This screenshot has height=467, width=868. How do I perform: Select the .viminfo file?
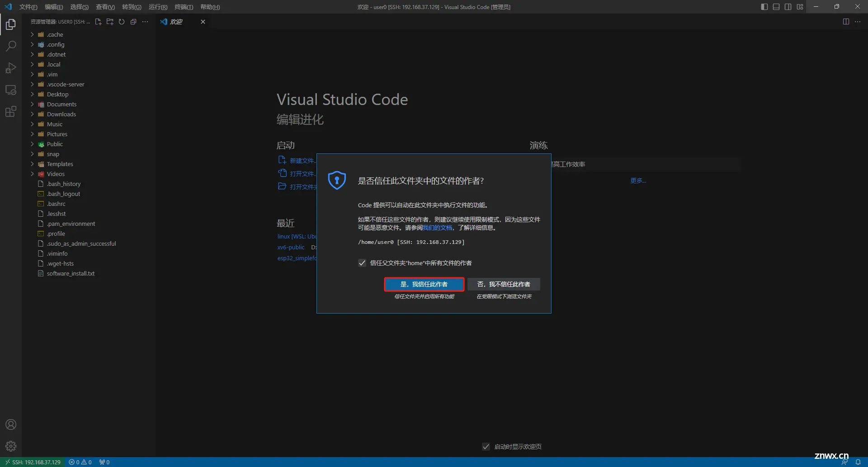click(89, 253)
